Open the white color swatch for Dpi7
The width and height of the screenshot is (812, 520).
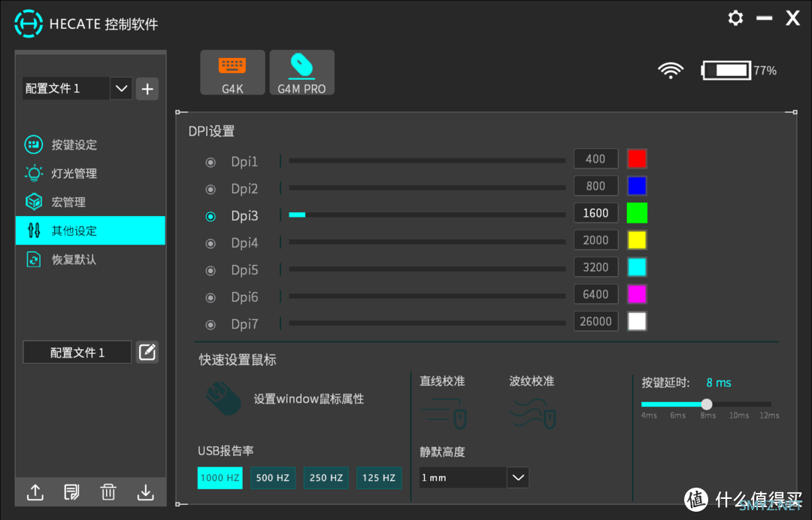[x=637, y=321]
